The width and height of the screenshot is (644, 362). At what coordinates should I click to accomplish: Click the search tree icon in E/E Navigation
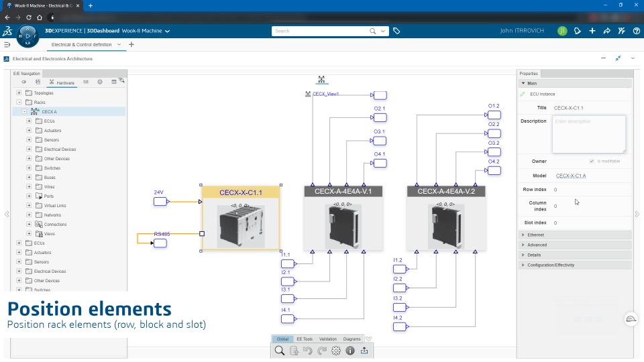pyautogui.click(x=122, y=81)
